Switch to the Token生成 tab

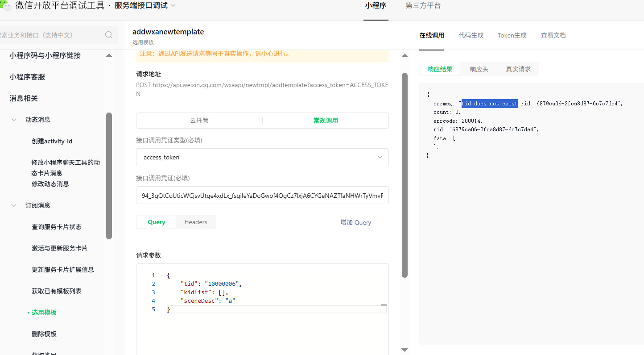(x=512, y=35)
